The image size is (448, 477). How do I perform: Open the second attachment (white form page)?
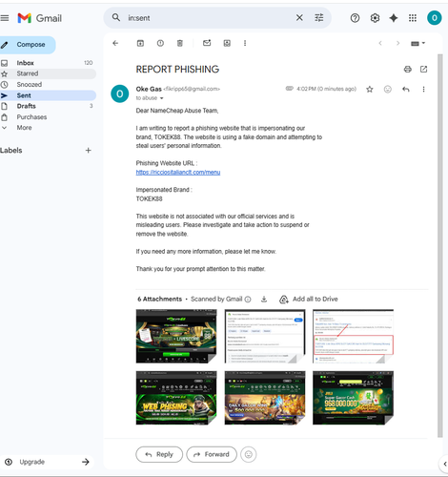(265, 336)
